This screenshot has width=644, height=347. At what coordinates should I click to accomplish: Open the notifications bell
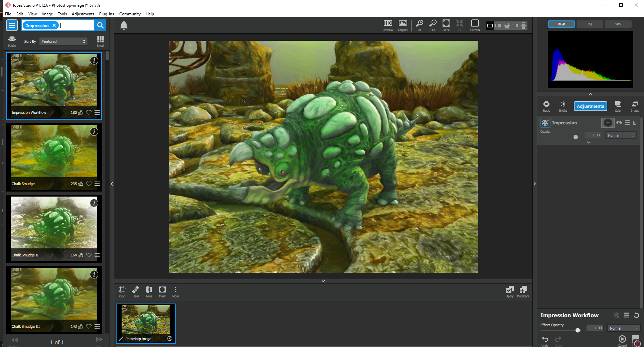pyautogui.click(x=124, y=25)
